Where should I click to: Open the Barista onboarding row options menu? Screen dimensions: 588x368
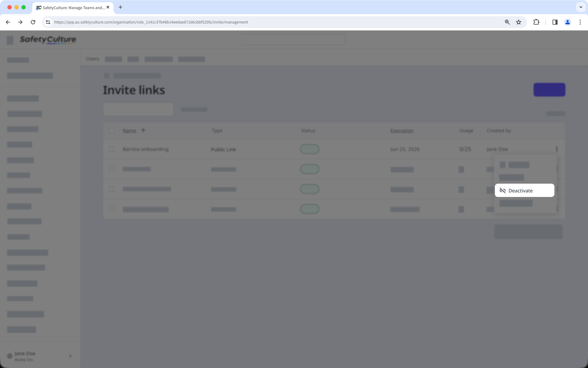click(x=556, y=149)
